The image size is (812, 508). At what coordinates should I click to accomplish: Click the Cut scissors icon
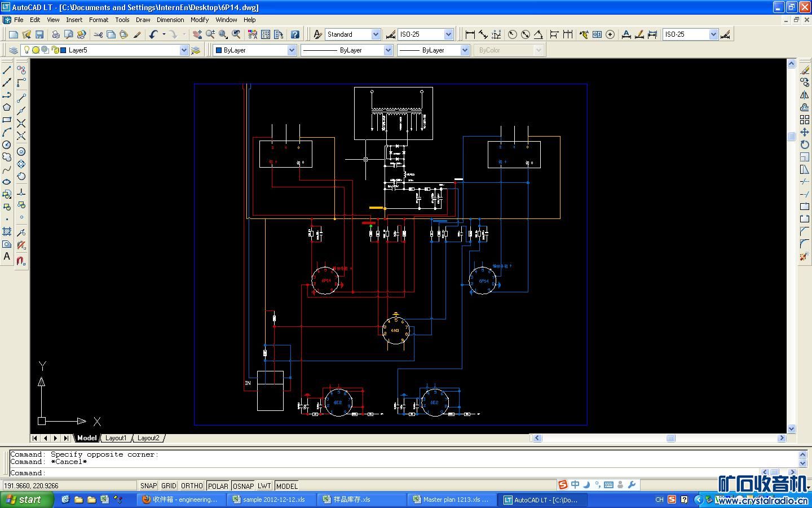98,34
